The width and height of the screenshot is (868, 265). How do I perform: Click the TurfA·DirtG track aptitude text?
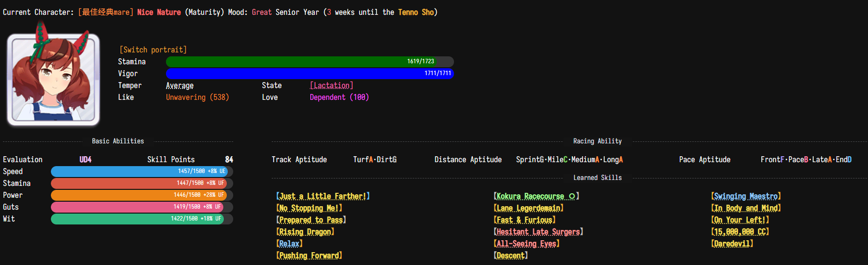tap(375, 160)
